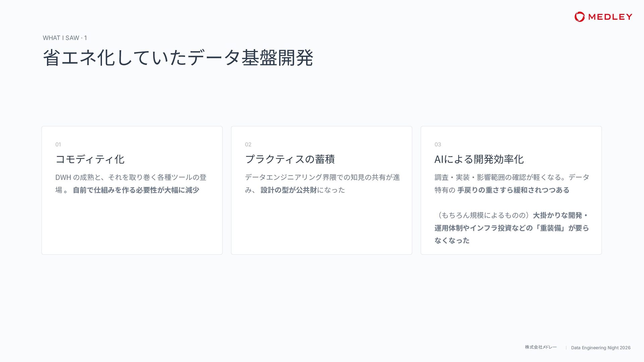
Task: Click the 03 number label
Action: tap(438, 144)
